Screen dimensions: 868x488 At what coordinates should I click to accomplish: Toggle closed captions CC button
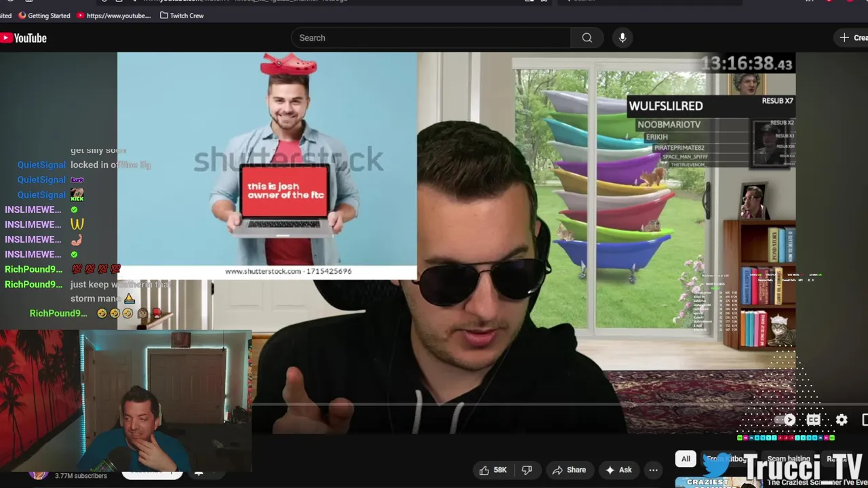(x=814, y=420)
